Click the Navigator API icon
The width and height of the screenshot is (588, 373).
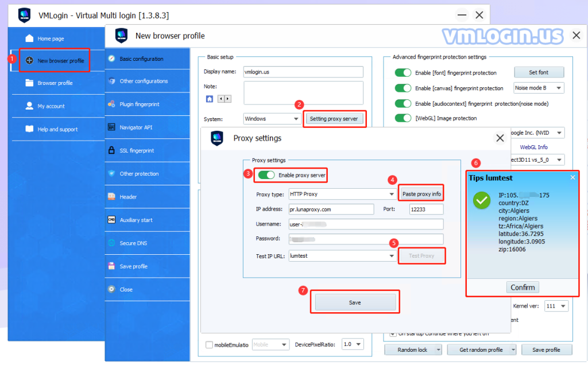pyautogui.click(x=111, y=127)
